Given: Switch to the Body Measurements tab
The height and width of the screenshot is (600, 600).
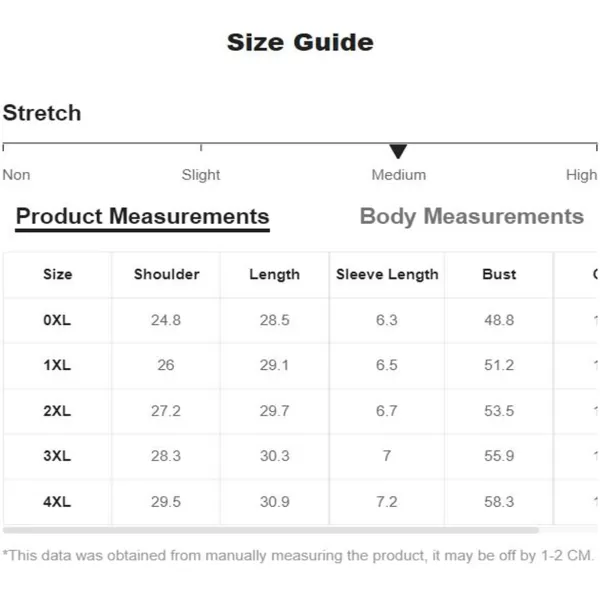Looking at the screenshot, I should click(x=471, y=217).
